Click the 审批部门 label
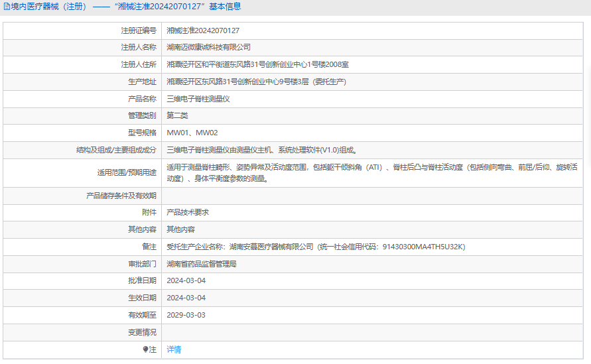591x364 pixels. (x=142, y=264)
